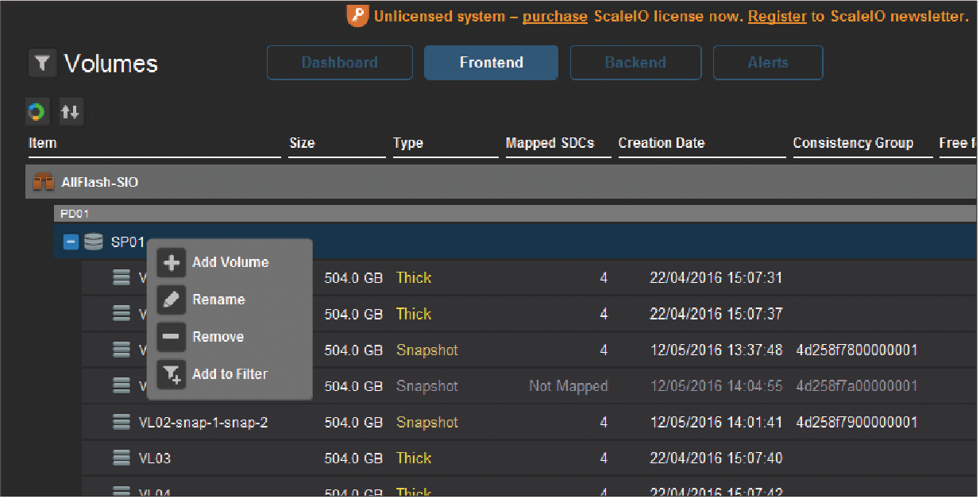
Task: Click volume icon in 13:37:48 snapshot row
Action: pos(122,350)
